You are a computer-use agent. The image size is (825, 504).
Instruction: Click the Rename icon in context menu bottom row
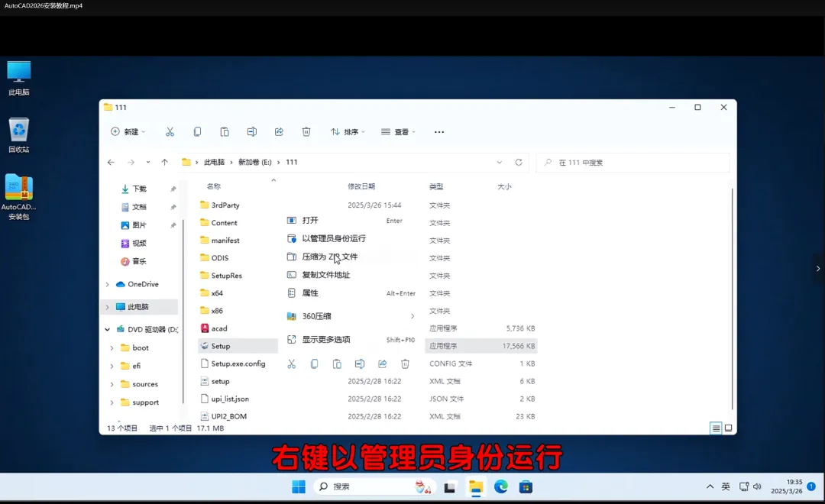pyautogui.click(x=359, y=363)
